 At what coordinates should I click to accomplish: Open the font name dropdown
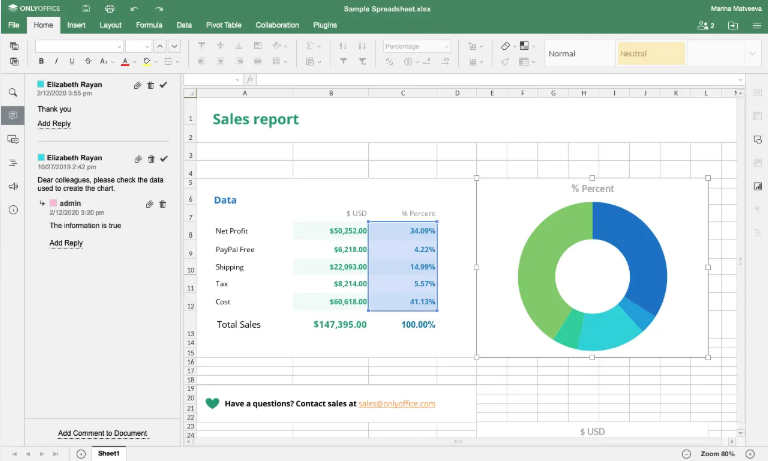(x=119, y=47)
